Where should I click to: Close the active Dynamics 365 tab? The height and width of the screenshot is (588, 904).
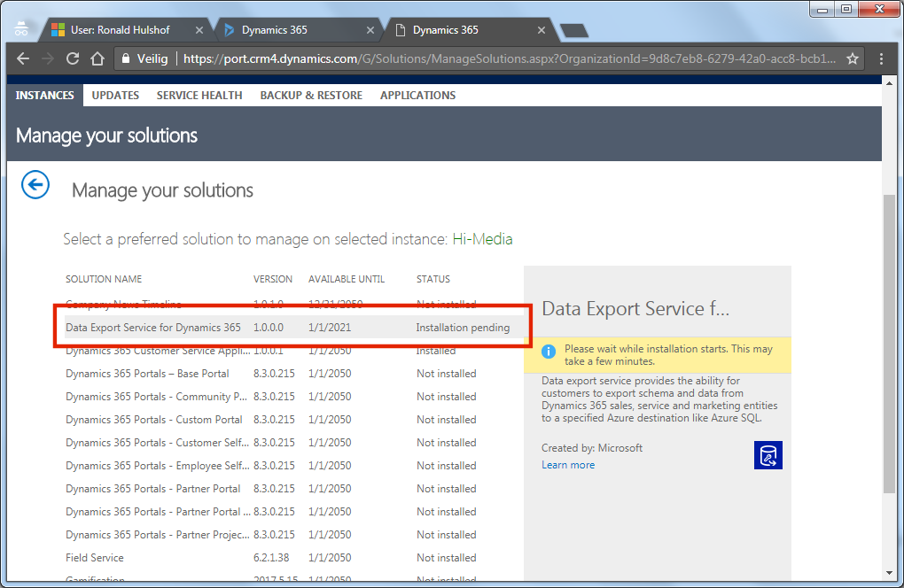(542, 30)
